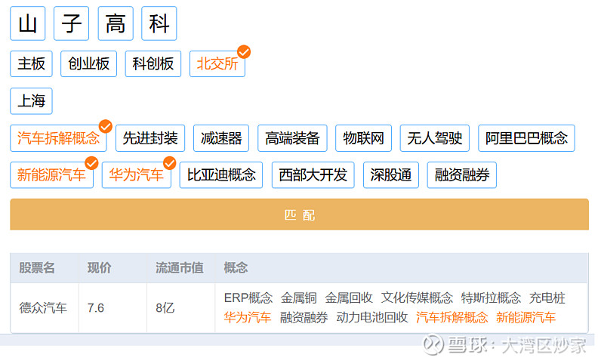Click ERP概念 in the concept cell
Viewport: 604px width, 364px height.
(x=248, y=298)
